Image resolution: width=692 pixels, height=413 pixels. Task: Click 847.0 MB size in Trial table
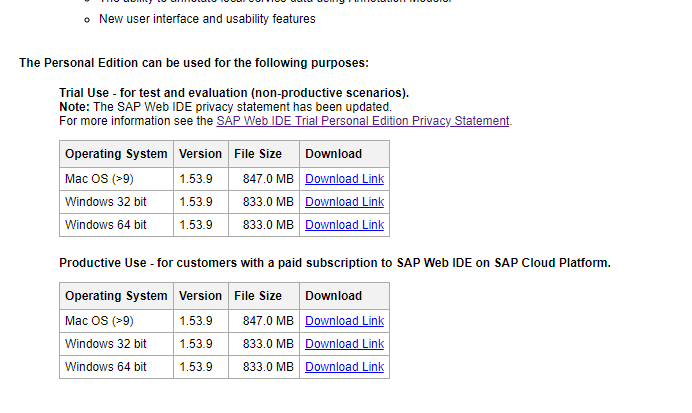pyautogui.click(x=268, y=179)
